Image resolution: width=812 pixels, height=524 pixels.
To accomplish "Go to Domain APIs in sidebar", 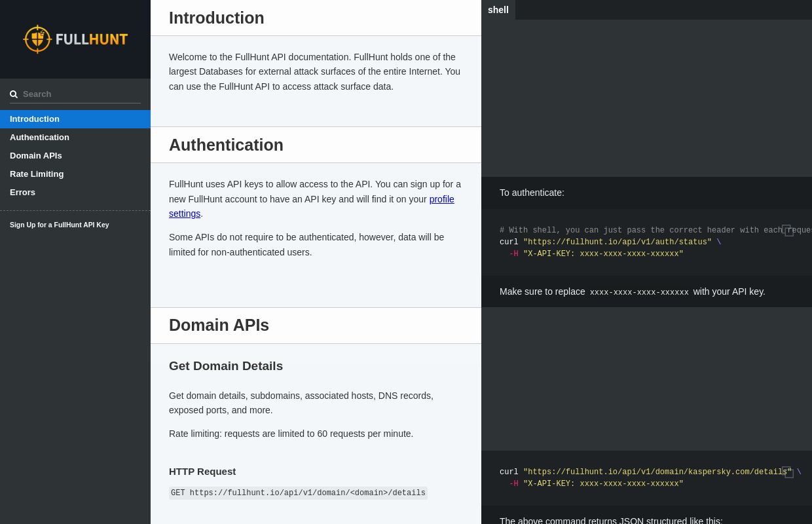I will pos(75,156).
